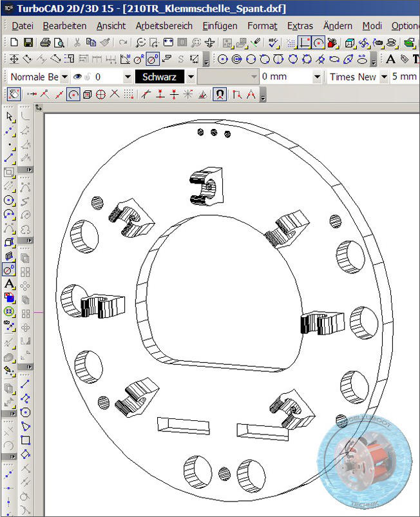Image resolution: width=420 pixels, height=517 pixels.
Task: Select the 3D Box tool in left toolbar
Action: tap(9, 242)
